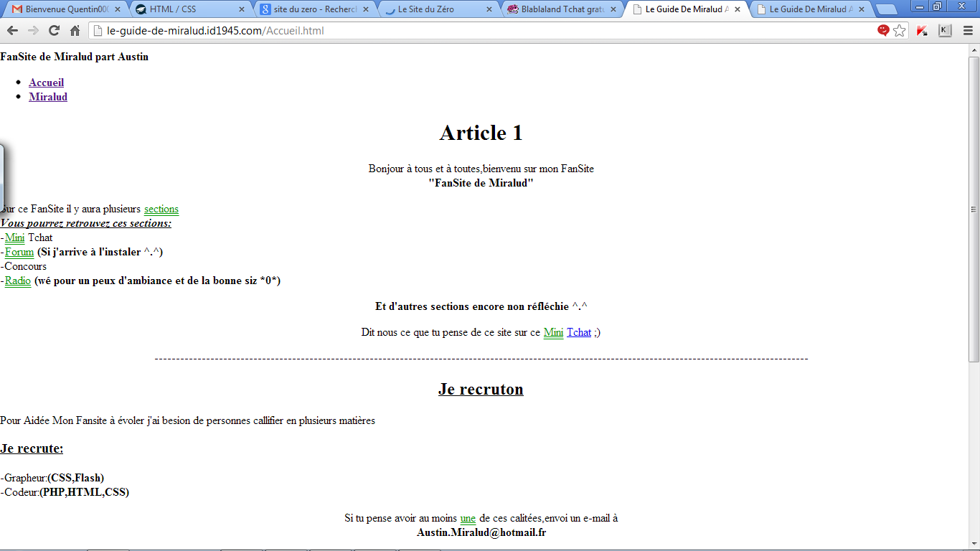Click the back navigation arrow
Viewport: 980px width, 551px height.
click(12, 30)
